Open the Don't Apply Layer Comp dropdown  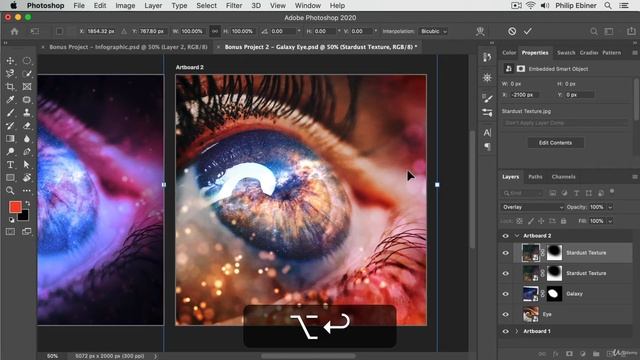point(566,123)
